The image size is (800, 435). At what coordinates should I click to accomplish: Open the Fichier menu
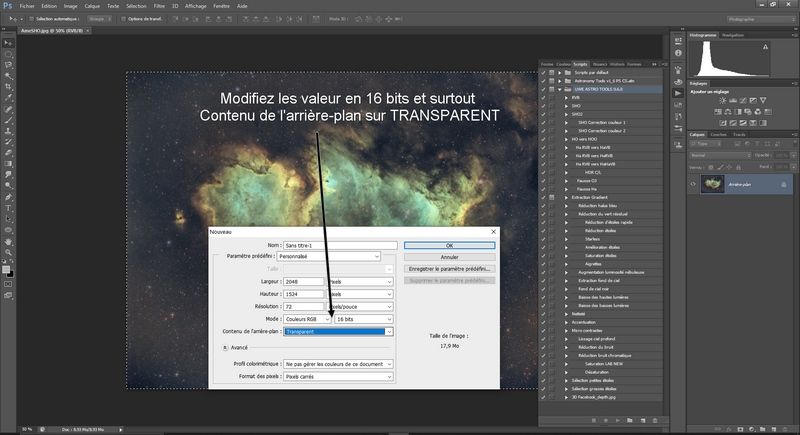tap(27, 6)
